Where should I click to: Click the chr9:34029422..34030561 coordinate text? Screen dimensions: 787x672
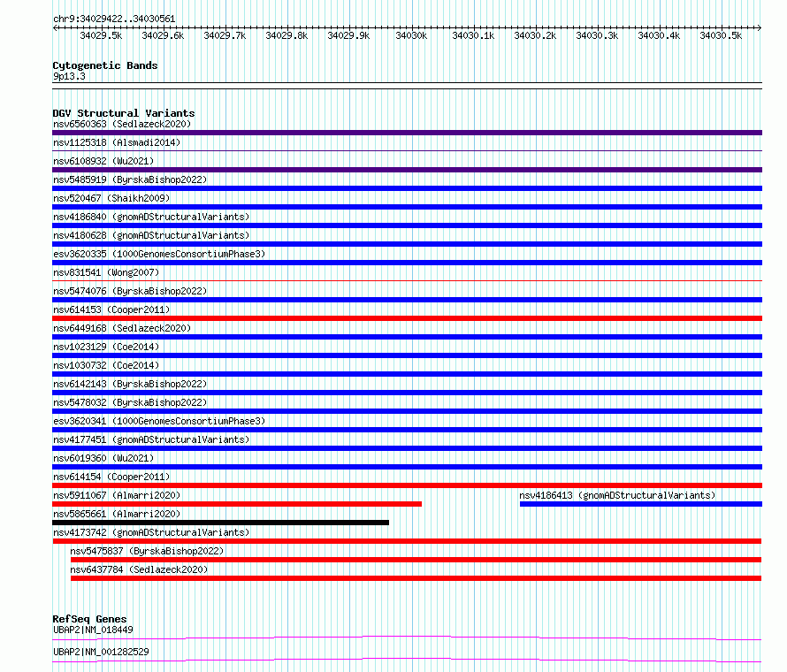[114, 19]
